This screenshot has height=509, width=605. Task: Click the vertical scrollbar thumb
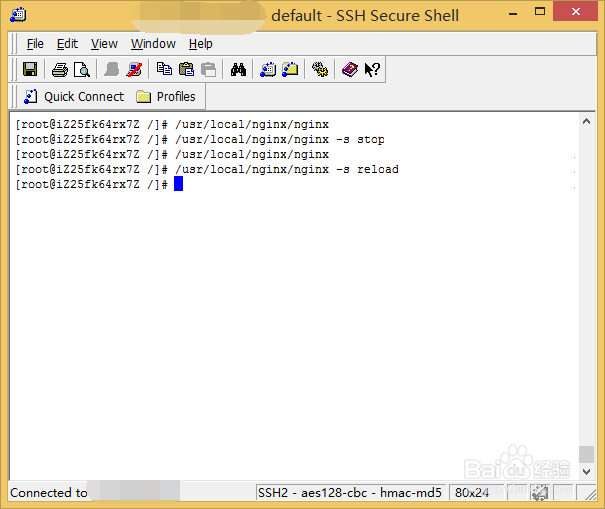586,454
